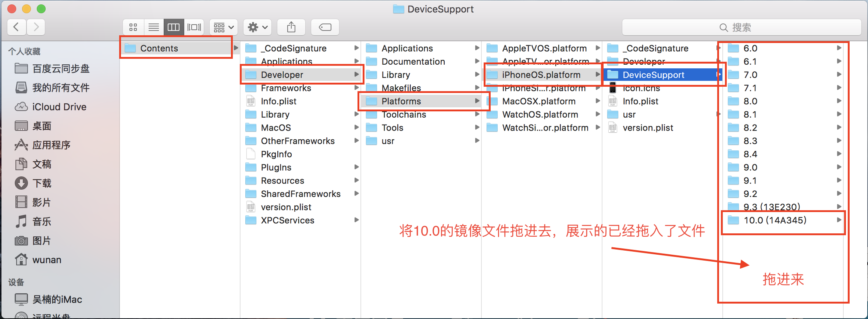Select the 8.4 folder
Screen dimensions: 868x319
pyautogui.click(x=783, y=154)
